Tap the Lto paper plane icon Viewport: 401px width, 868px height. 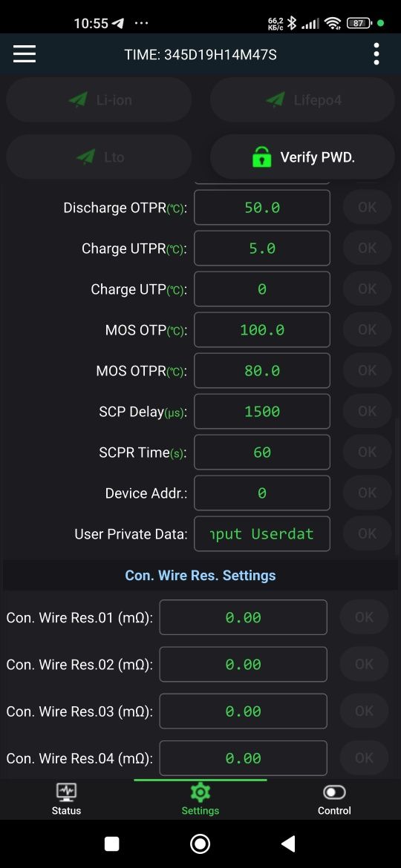[86, 157]
